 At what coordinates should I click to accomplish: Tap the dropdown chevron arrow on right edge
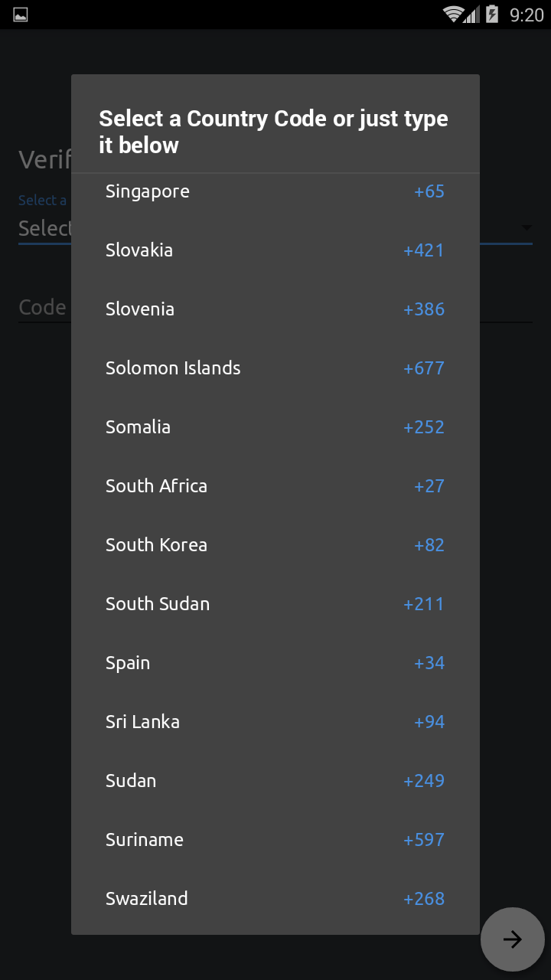tap(527, 227)
